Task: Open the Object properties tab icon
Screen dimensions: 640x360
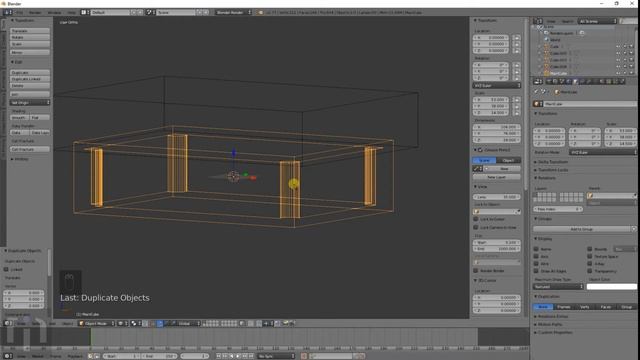Action: click(575, 82)
